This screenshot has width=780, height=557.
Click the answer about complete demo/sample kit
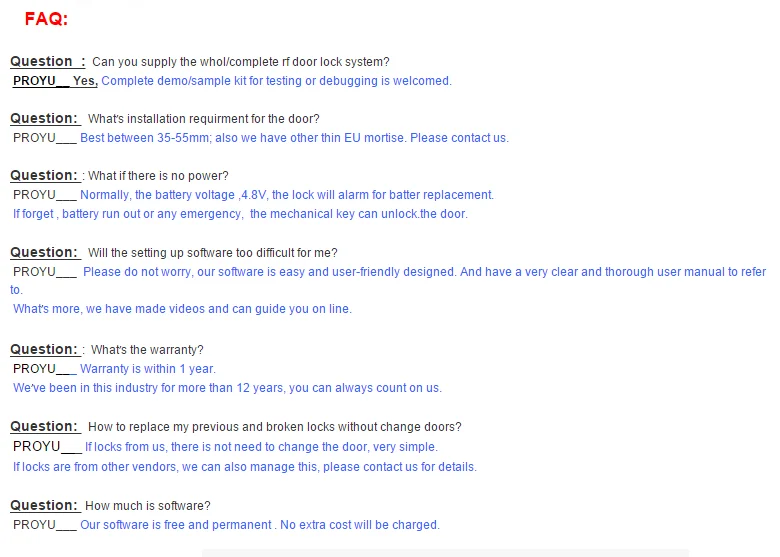pyautogui.click(x=276, y=81)
